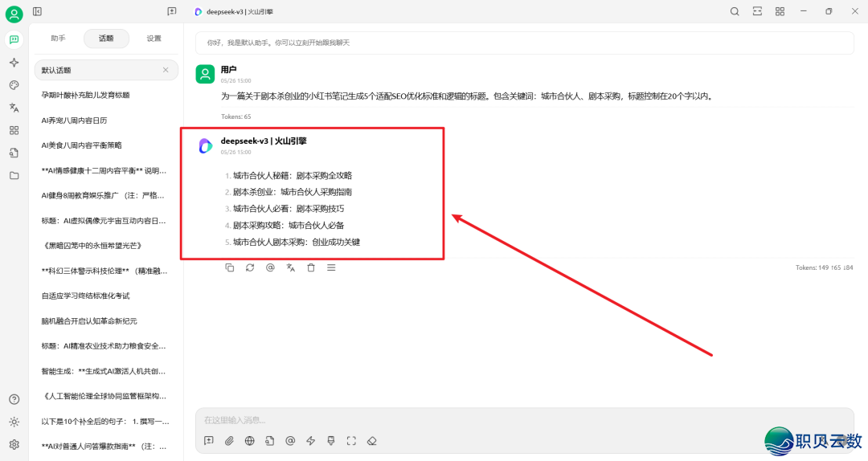Toggle light/dark theme sun icon
Image resolution: width=868 pixels, height=461 pixels.
point(14,422)
